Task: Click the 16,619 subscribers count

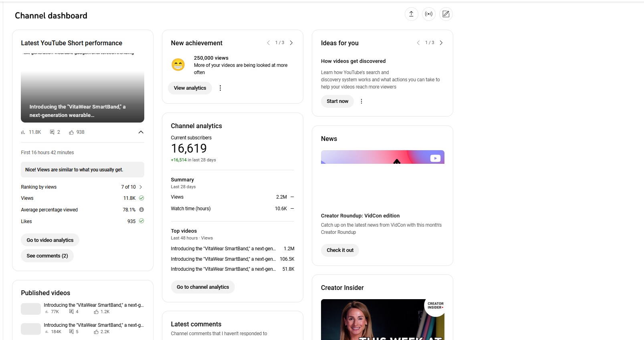Action: click(189, 149)
